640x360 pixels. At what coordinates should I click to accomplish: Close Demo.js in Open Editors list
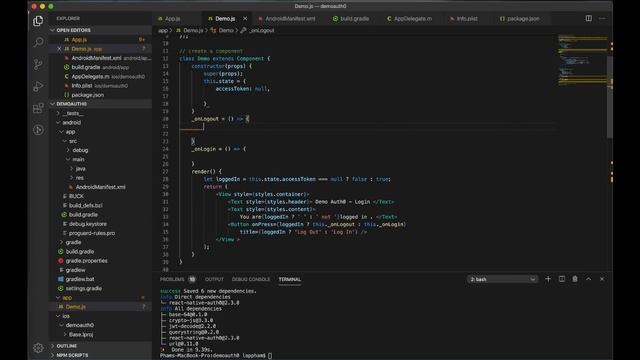coord(59,49)
